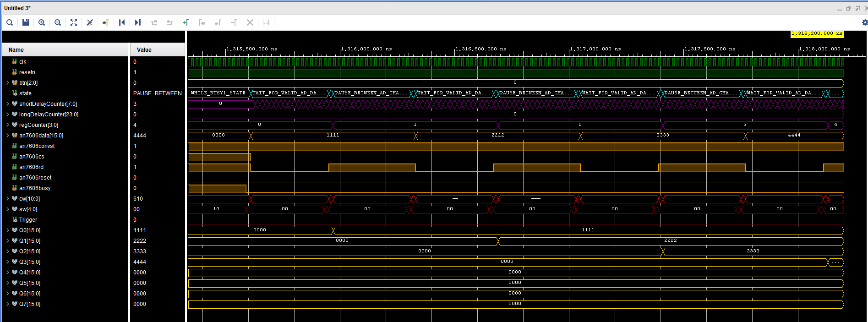Select the Q4[15:0] signal name

pos(30,273)
